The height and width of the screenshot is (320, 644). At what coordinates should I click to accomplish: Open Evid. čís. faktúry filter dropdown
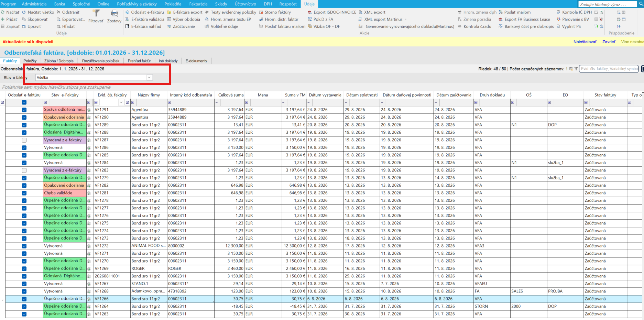coord(121,102)
